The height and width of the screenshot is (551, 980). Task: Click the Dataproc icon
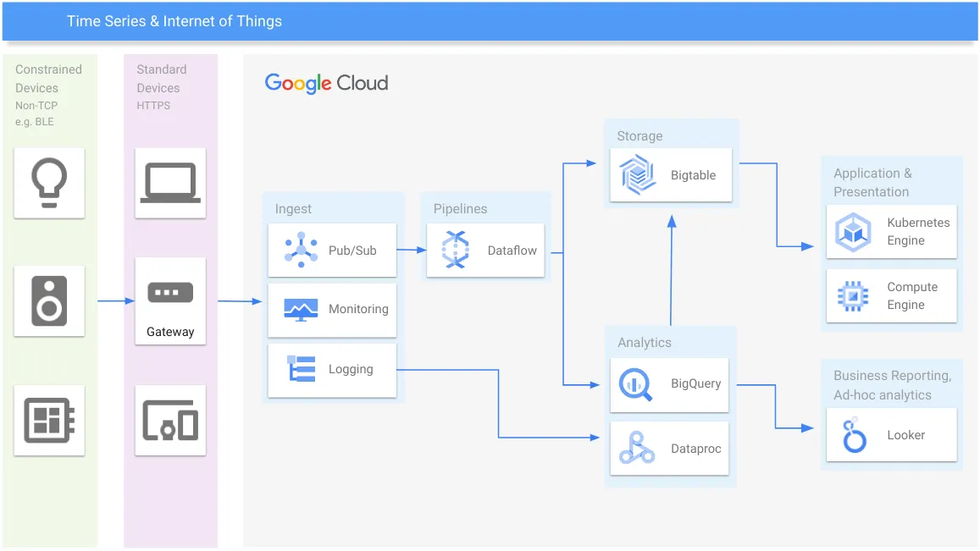click(637, 448)
